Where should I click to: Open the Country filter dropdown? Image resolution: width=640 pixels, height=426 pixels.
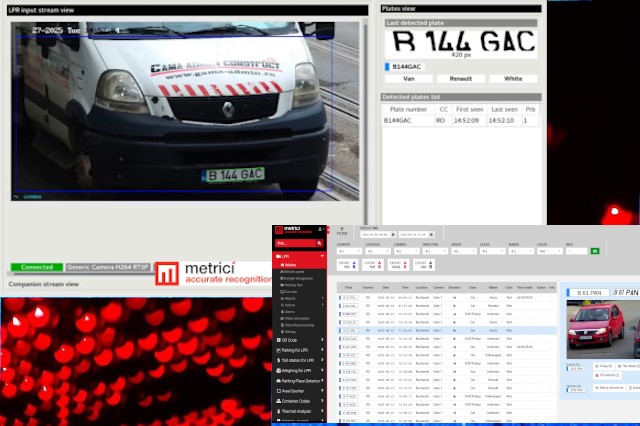coord(349,251)
